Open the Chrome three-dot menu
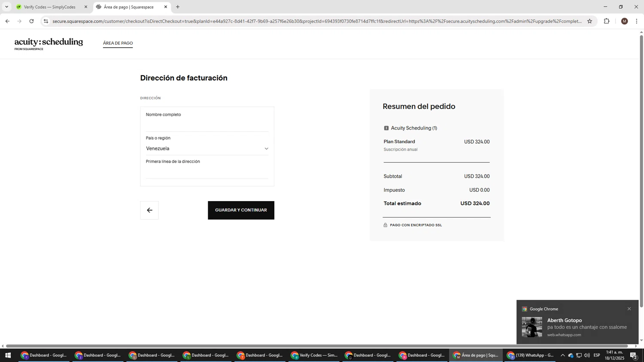Screen dimensions: 644x362 click(x=637, y=21)
